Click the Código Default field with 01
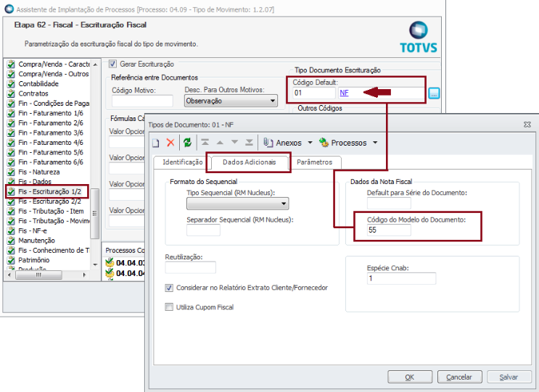Image resolution: width=539 pixels, height=392 pixels. point(314,93)
